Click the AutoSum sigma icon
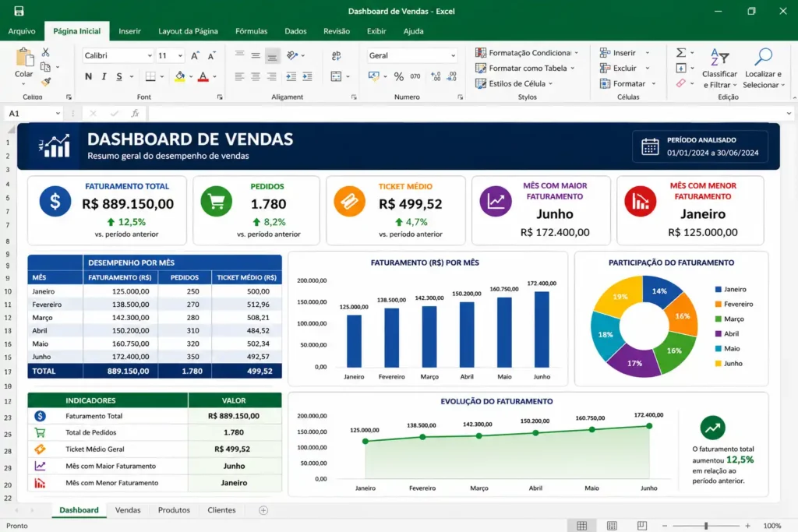 680,52
